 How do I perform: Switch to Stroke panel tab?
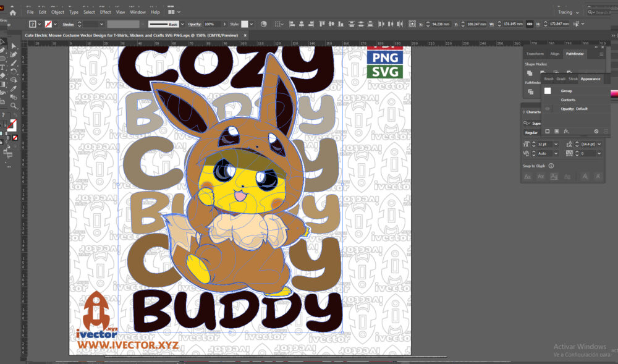(573, 78)
